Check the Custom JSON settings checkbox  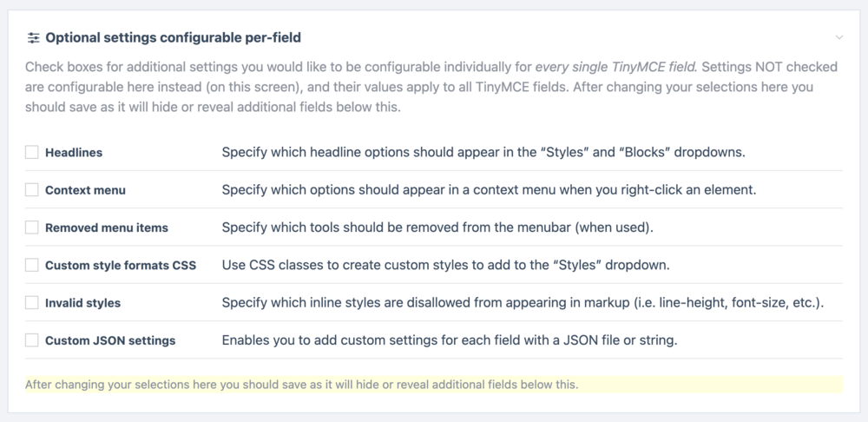coord(32,340)
